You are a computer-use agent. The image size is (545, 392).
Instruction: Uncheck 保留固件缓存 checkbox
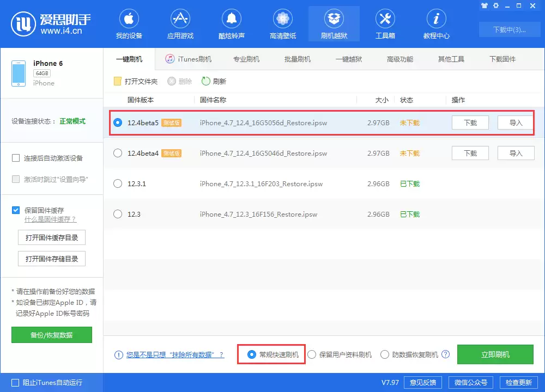point(16,210)
